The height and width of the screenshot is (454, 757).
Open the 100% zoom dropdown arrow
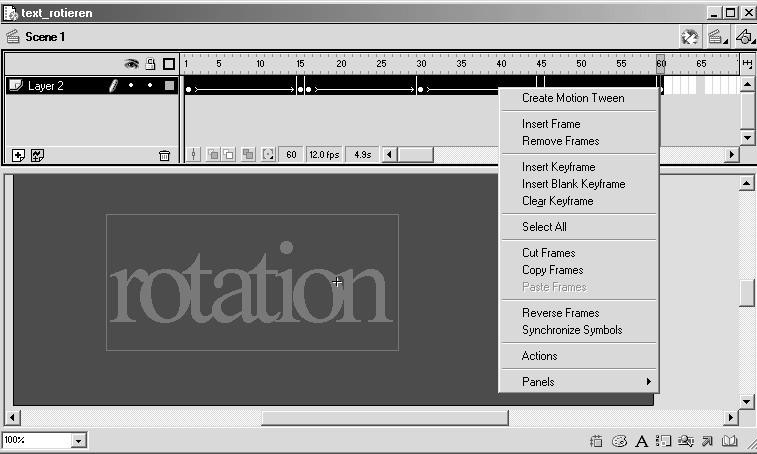point(79,440)
